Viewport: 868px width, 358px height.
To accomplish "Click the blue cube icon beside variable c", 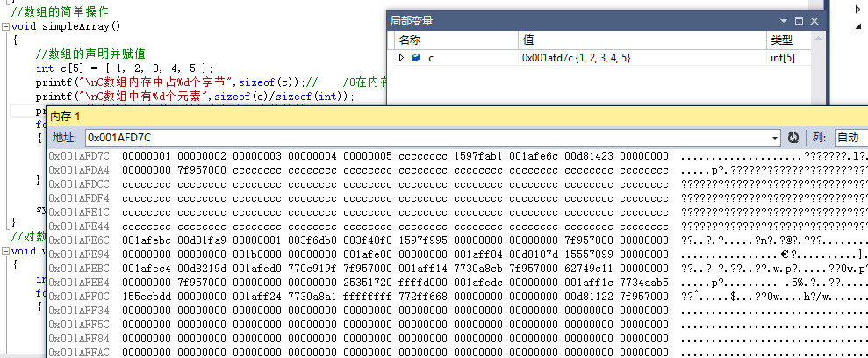I will 416,58.
